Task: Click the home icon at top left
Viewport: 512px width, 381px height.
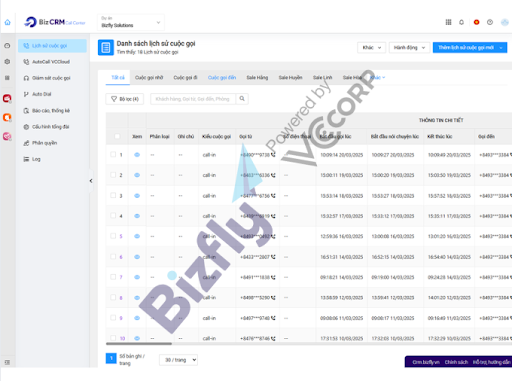Action: point(7,22)
